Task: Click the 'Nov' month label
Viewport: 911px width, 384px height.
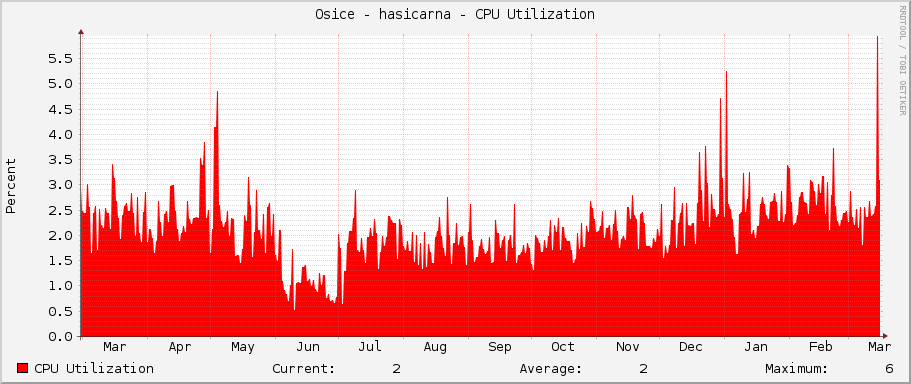Action: pyautogui.click(x=627, y=347)
